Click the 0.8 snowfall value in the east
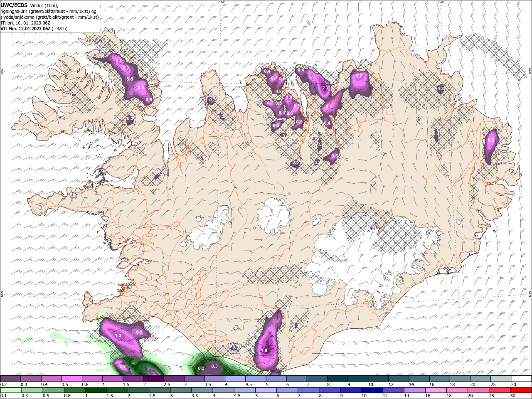 tap(490, 140)
